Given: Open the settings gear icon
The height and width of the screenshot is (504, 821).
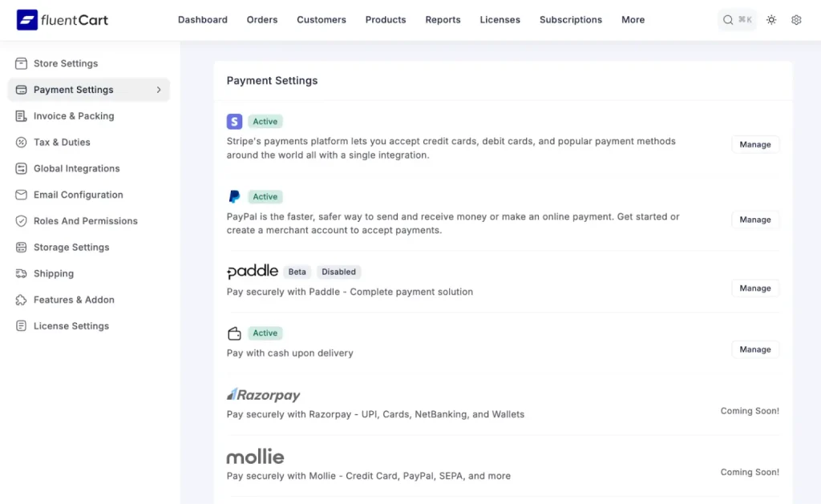Looking at the screenshot, I should point(796,19).
